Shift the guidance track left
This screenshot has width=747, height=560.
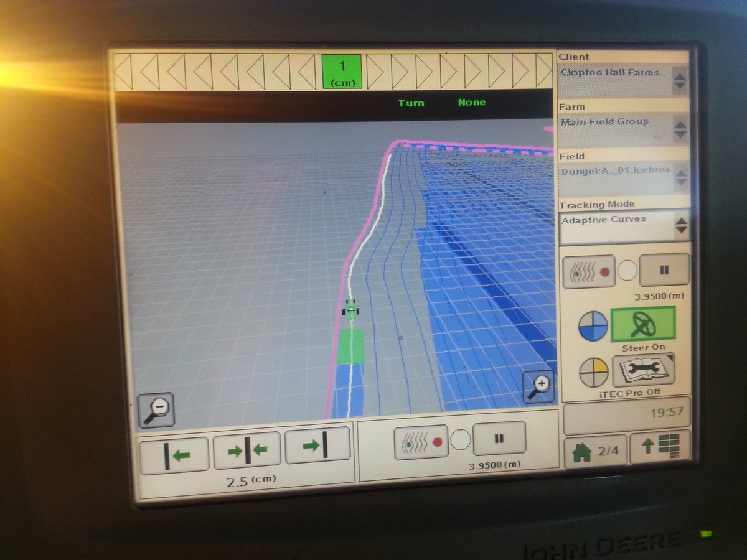[175, 456]
